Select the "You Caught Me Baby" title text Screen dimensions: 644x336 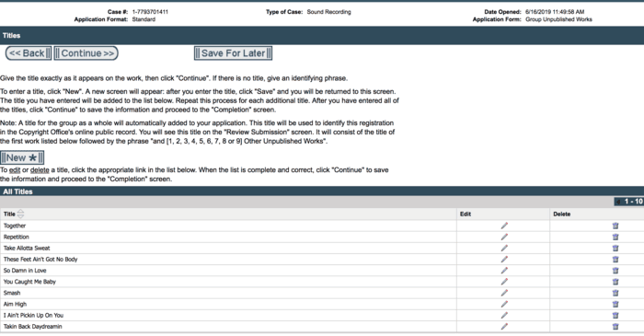click(x=29, y=282)
